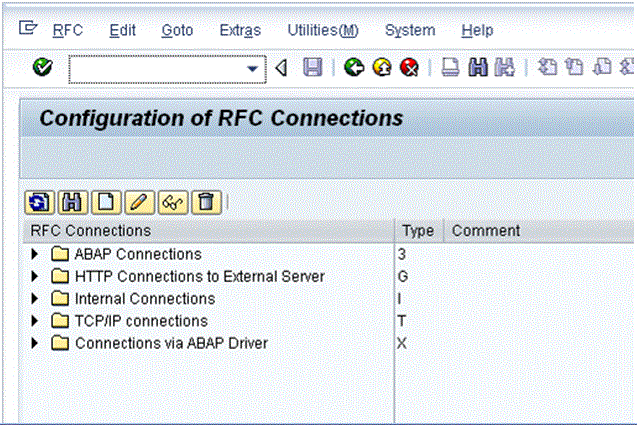Click the Display glasses icon
This screenshot has width=637, height=425.
(x=173, y=202)
